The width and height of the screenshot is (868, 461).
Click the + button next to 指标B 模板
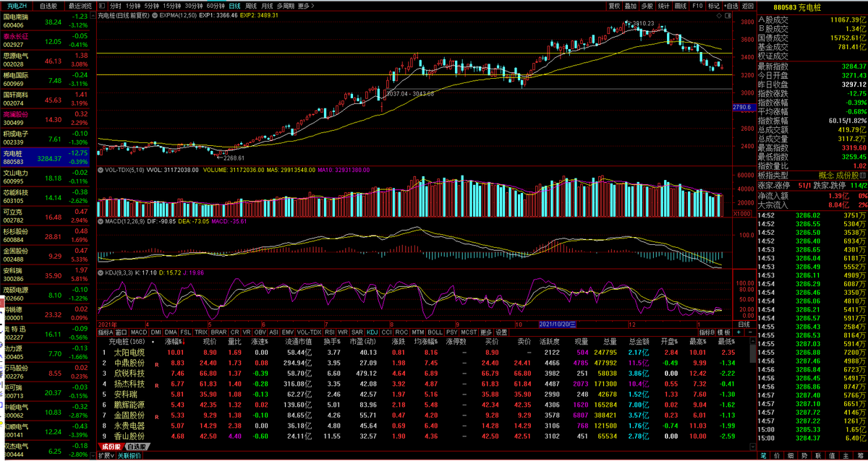[738, 332]
